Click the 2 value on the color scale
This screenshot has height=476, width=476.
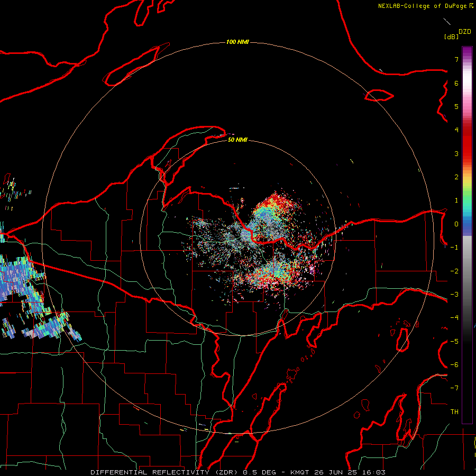point(456,177)
